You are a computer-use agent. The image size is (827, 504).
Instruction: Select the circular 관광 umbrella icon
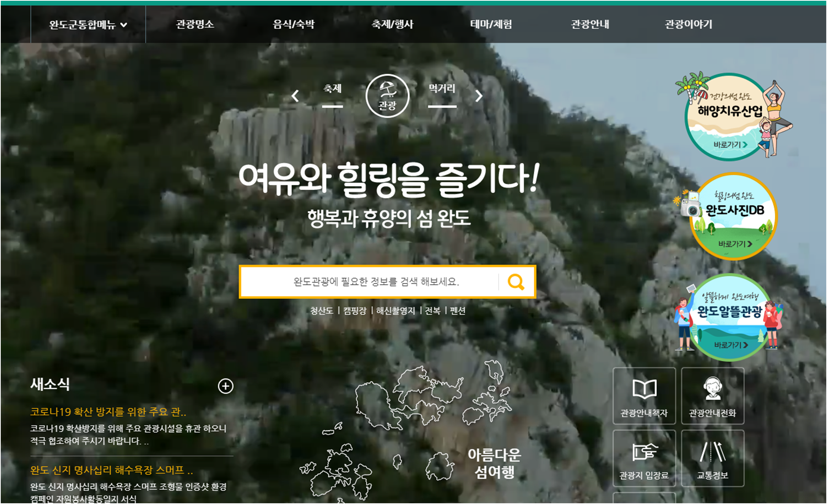point(387,96)
